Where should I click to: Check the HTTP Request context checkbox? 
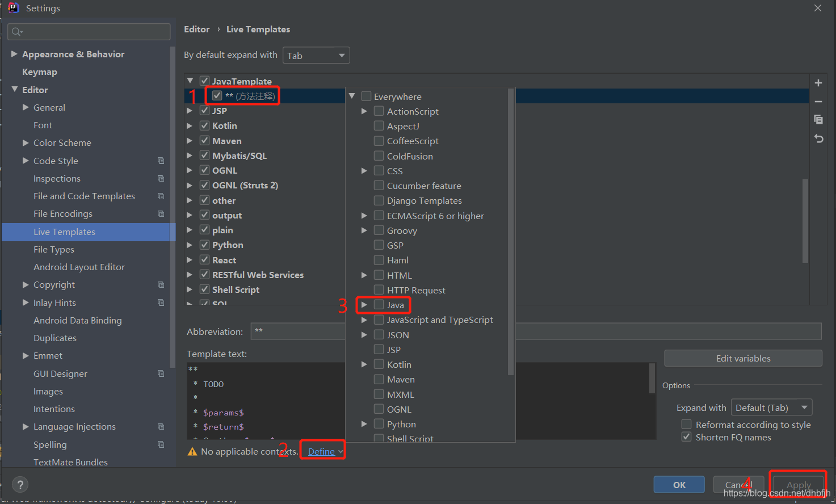379,290
